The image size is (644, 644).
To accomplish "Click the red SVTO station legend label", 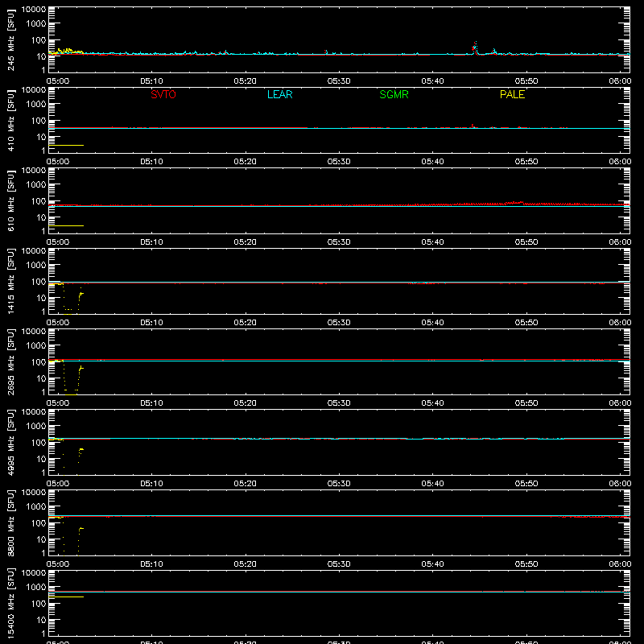I will (x=163, y=94).
